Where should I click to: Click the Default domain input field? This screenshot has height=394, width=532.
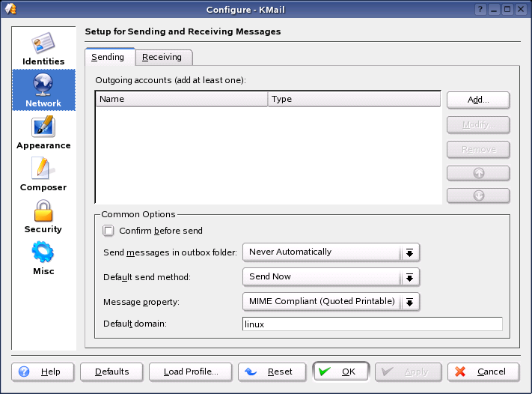pos(372,324)
